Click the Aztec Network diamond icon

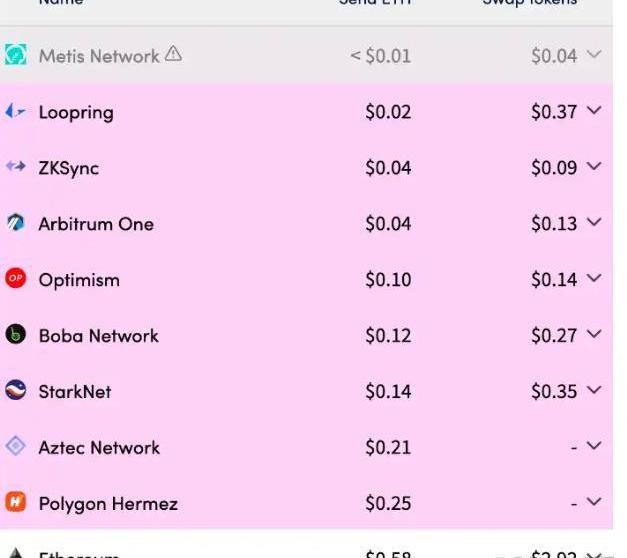[15, 447]
